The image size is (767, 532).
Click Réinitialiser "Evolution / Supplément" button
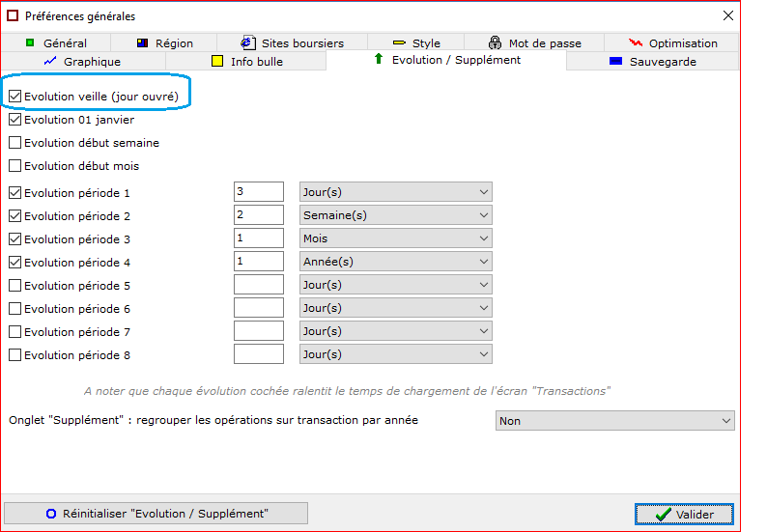click(x=156, y=514)
